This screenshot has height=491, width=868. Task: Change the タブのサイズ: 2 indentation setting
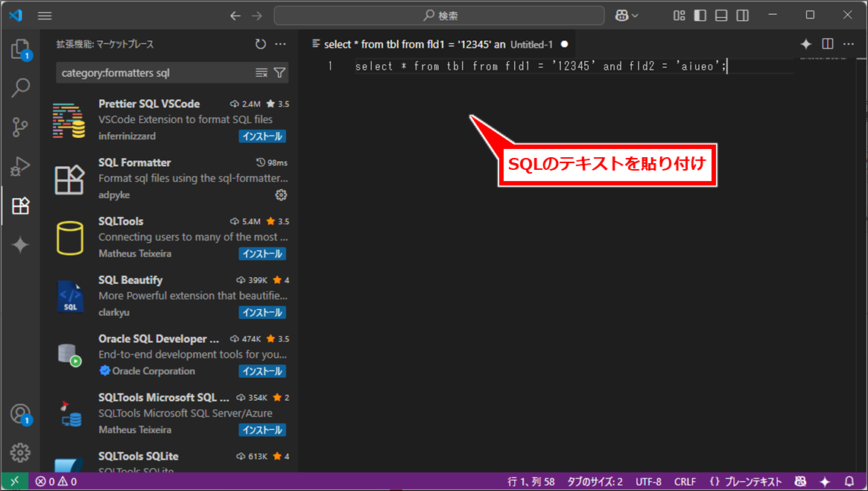(595, 481)
